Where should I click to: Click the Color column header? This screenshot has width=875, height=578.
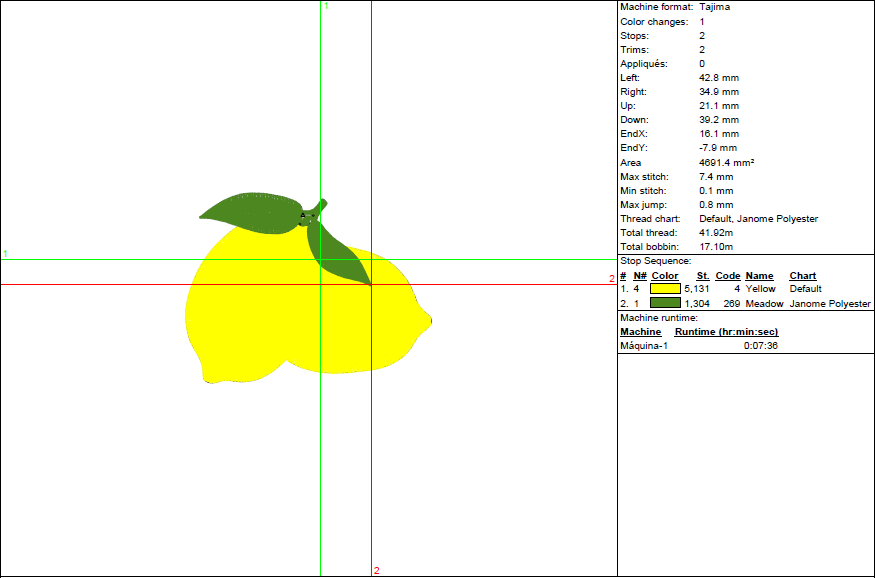pyautogui.click(x=665, y=276)
